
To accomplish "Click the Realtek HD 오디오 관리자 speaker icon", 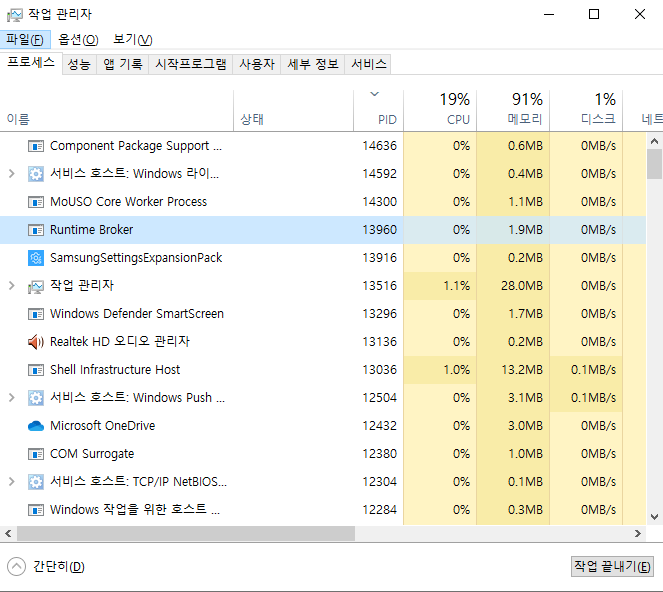I will click(x=36, y=342).
